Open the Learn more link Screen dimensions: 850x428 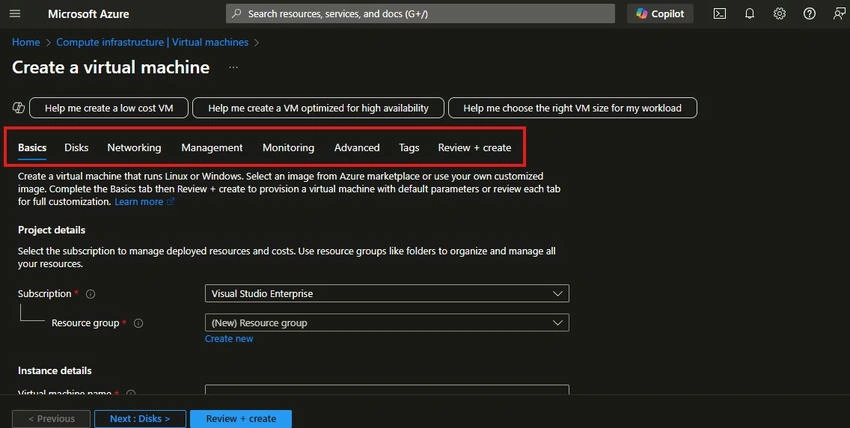(x=139, y=202)
